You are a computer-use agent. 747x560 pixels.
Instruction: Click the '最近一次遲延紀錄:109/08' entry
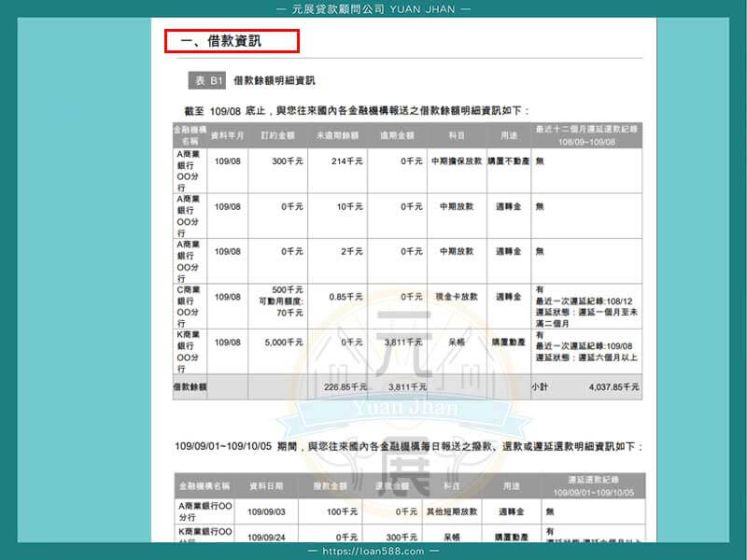[585, 346]
